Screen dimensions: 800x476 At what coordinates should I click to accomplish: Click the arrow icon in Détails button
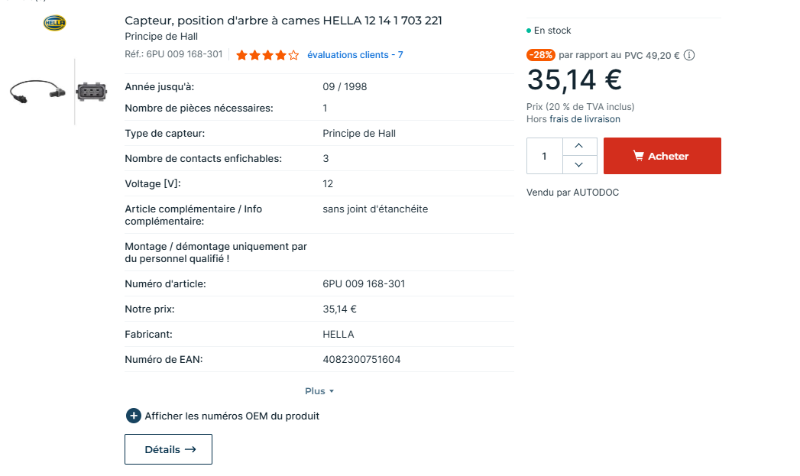click(x=190, y=449)
